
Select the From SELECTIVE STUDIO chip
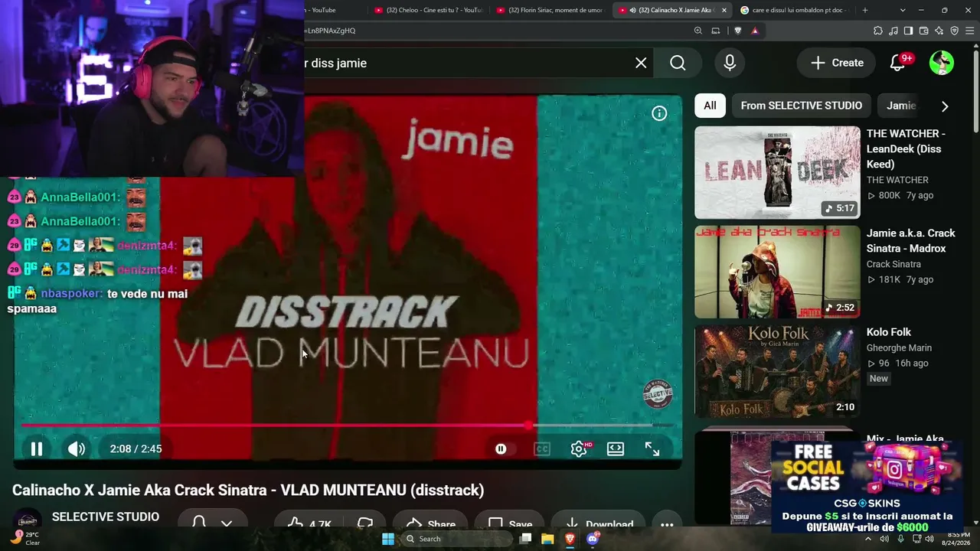click(x=802, y=106)
